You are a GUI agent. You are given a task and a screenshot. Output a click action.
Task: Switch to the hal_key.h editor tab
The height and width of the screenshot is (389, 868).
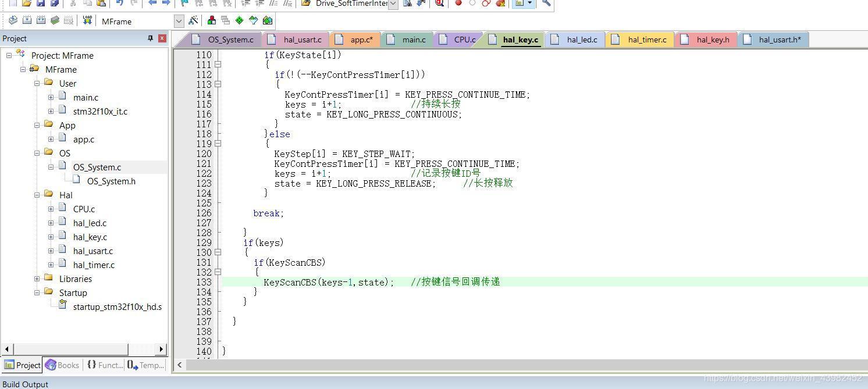[x=706, y=40]
